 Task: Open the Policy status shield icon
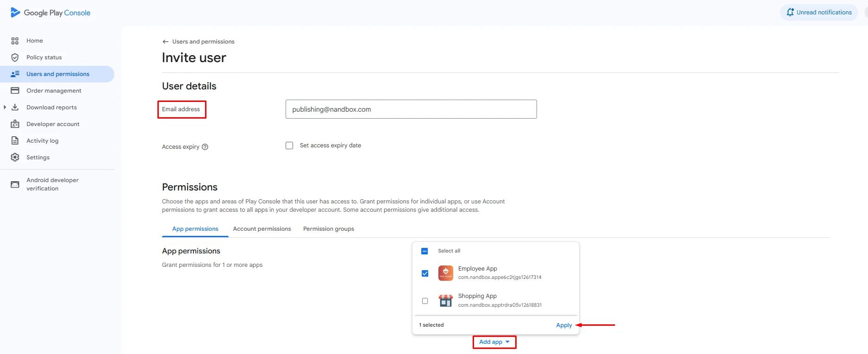(15, 57)
